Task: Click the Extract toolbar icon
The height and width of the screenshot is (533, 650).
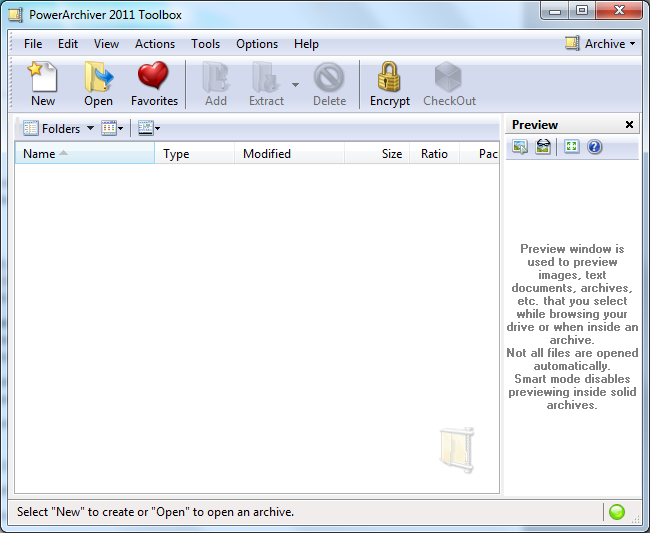Action: [x=266, y=83]
